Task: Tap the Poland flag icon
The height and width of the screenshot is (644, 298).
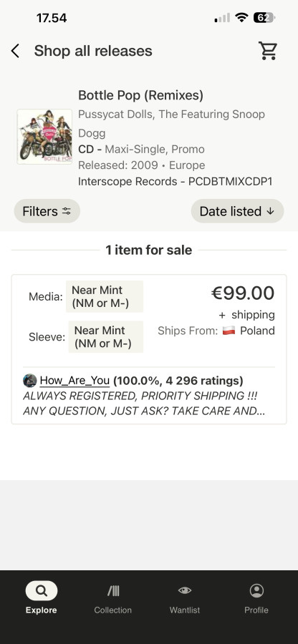Action: coord(229,331)
